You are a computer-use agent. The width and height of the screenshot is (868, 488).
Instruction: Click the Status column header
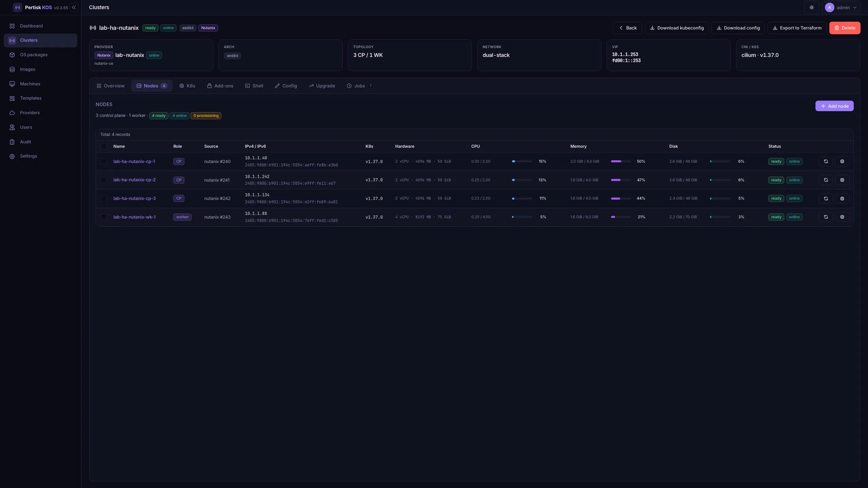pyautogui.click(x=774, y=146)
